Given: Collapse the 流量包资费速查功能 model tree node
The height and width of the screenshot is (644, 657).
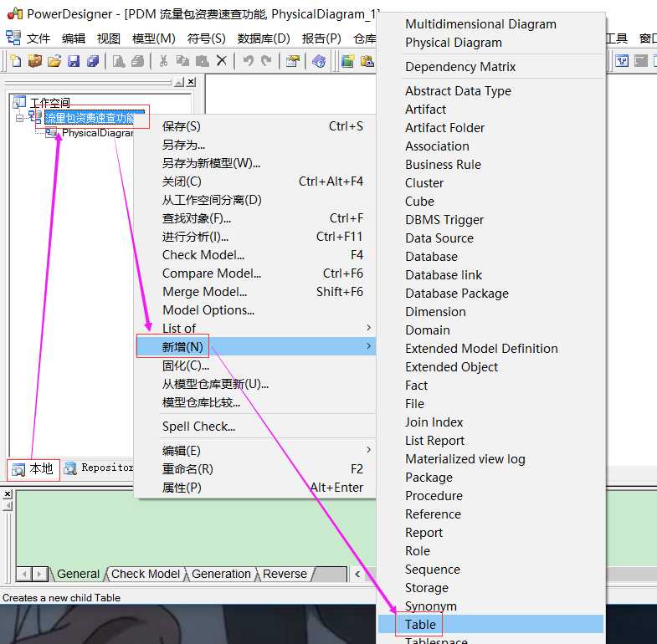Looking at the screenshot, I should (19, 118).
